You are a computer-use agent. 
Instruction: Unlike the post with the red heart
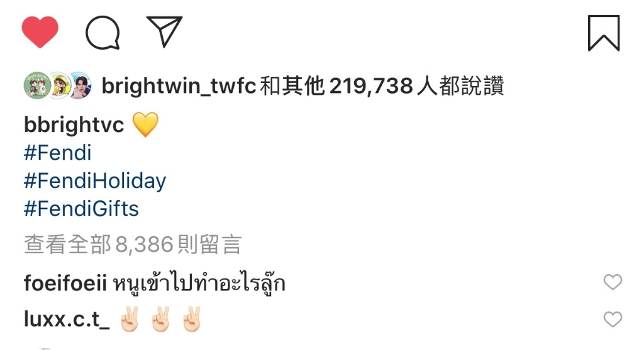(40, 32)
